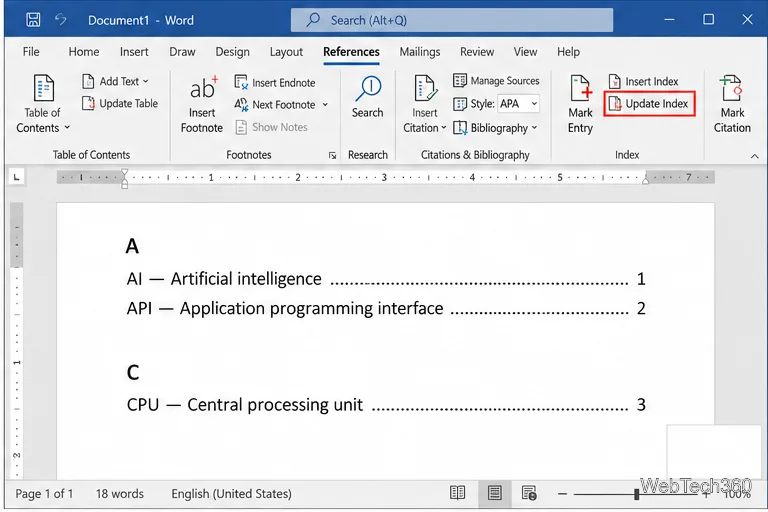Expand the Next Footnote dropdown arrow
Viewport: 768px width, 512px height.
click(325, 104)
